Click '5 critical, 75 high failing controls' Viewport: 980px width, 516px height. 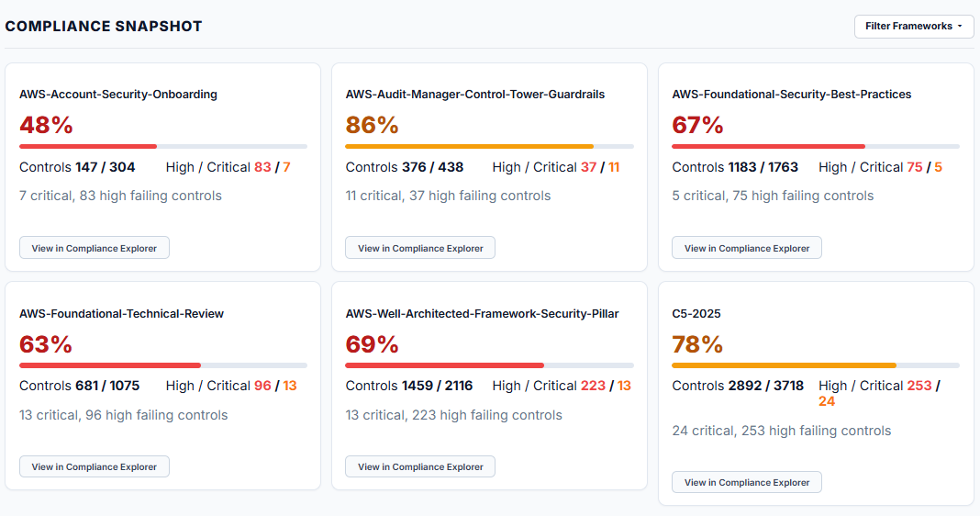click(x=773, y=196)
